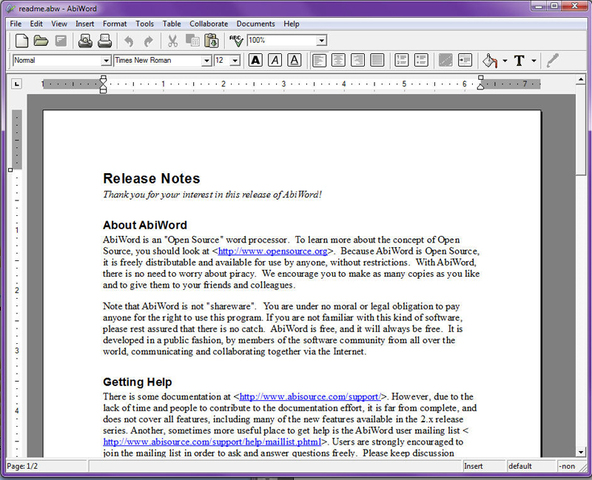Open the Edit menu
The height and width of the screenshot is (480, 592).
pos(36,24)
